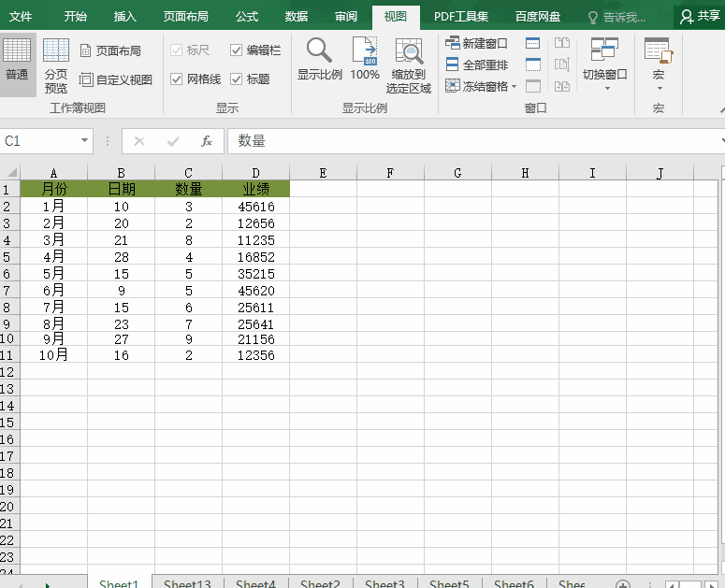Click View Side by Side icon
Image resolution: width=725 pixels, height=588 pixels.
pyautogui.click(x=562, y=43)
